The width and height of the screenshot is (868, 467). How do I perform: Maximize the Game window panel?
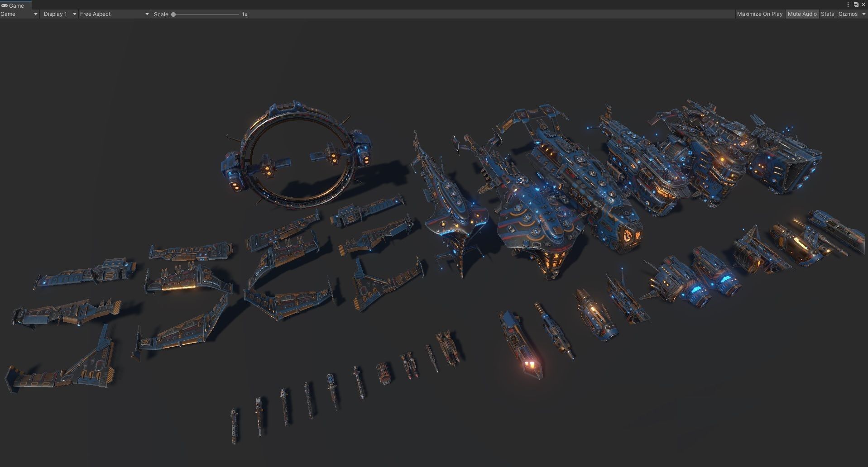[856, 5]
